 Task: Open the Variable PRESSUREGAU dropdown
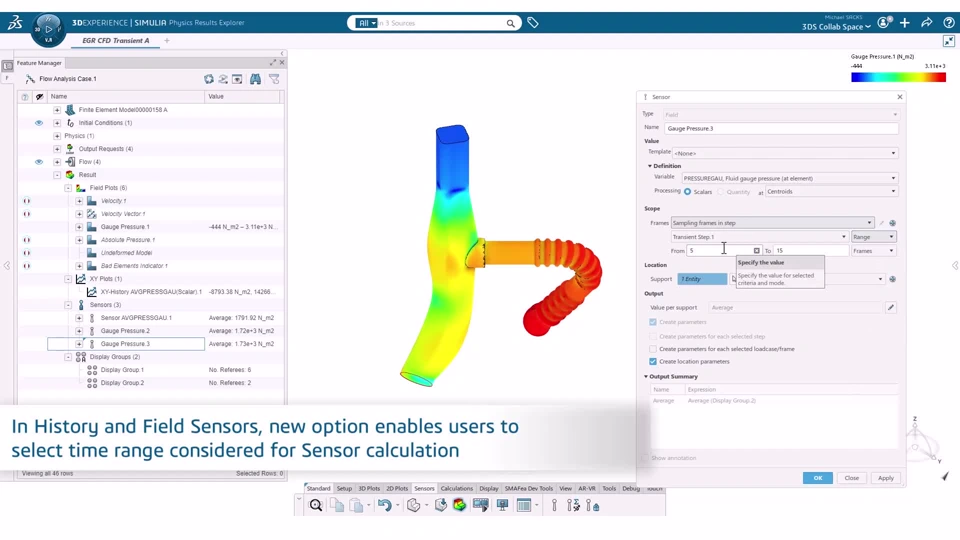coord(789,178)
